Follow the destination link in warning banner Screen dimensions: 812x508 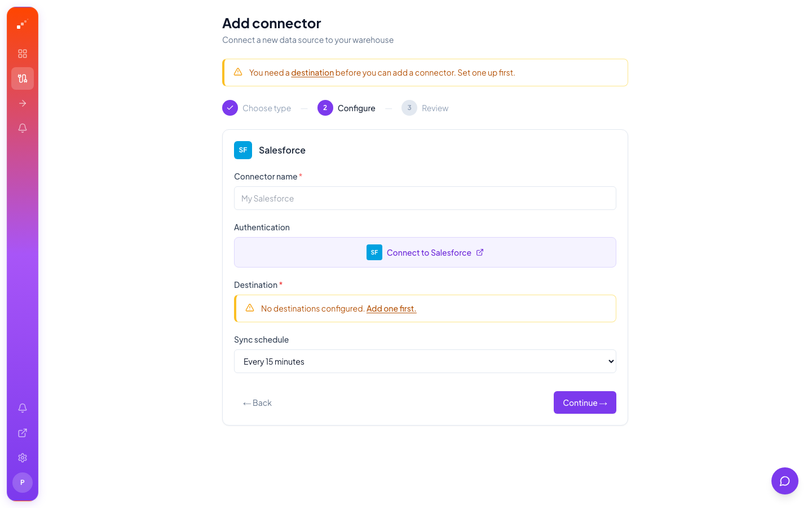click(x=312, y=73)
